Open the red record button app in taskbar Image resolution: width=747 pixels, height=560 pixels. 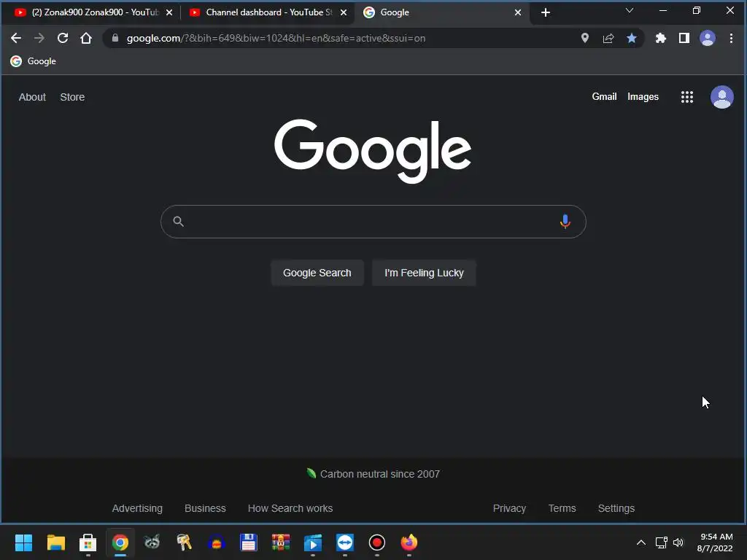pyautogui.click(x=377, y=542)
